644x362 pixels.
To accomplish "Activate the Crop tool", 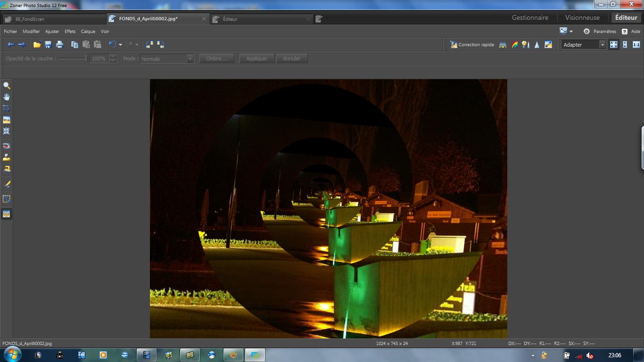I will point(7,108).
